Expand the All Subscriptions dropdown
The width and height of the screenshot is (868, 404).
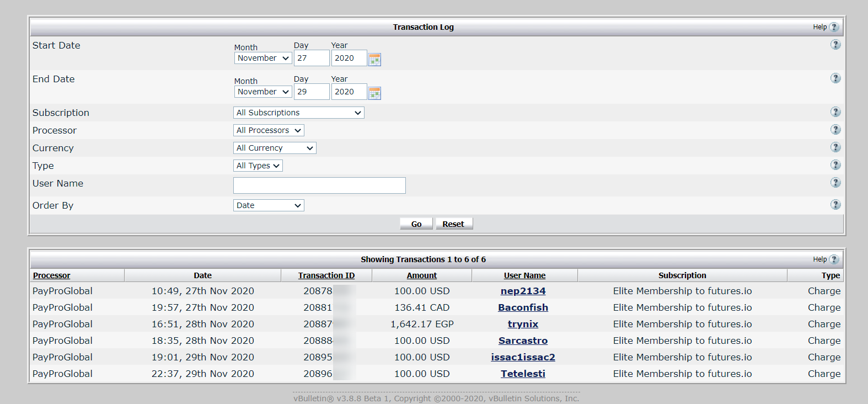[299, 113]
